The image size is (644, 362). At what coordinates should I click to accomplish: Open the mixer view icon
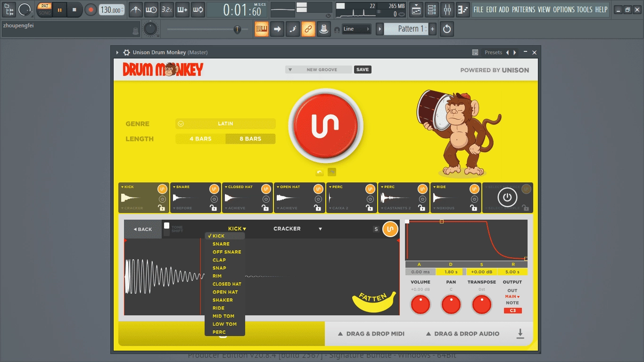pos(447,9)
